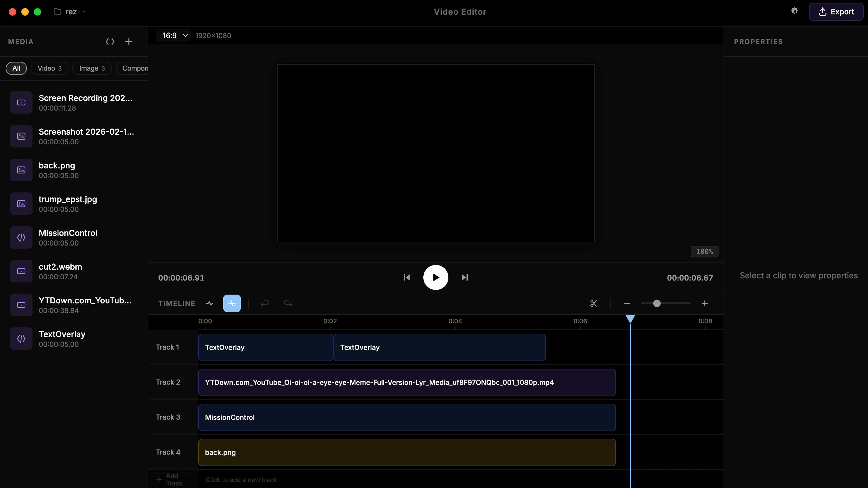
Task: Select the TIMELINE panel header
Action: click(177, 303)
